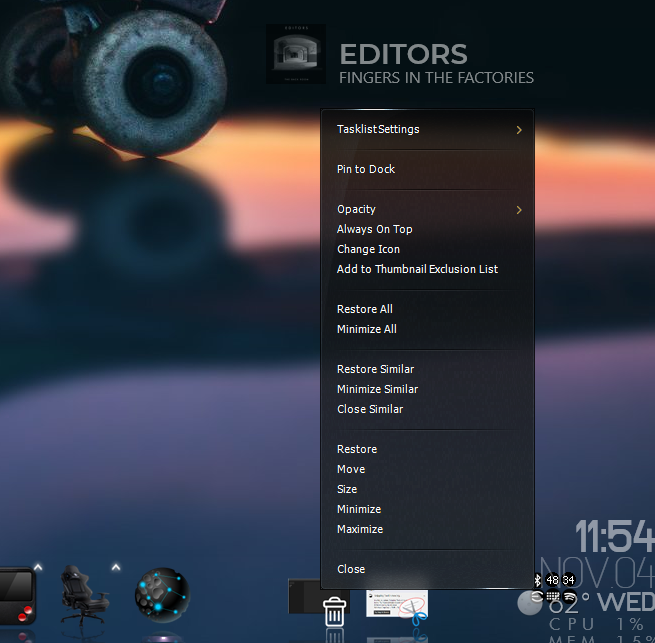Launch the glowing blue sphere dock icon

(162, 594)
